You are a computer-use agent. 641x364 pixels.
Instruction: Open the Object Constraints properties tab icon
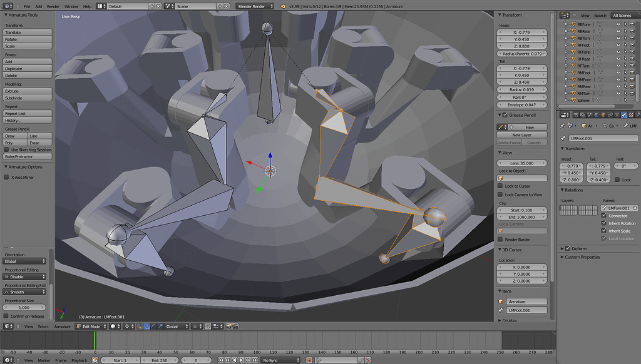(610, 115)
